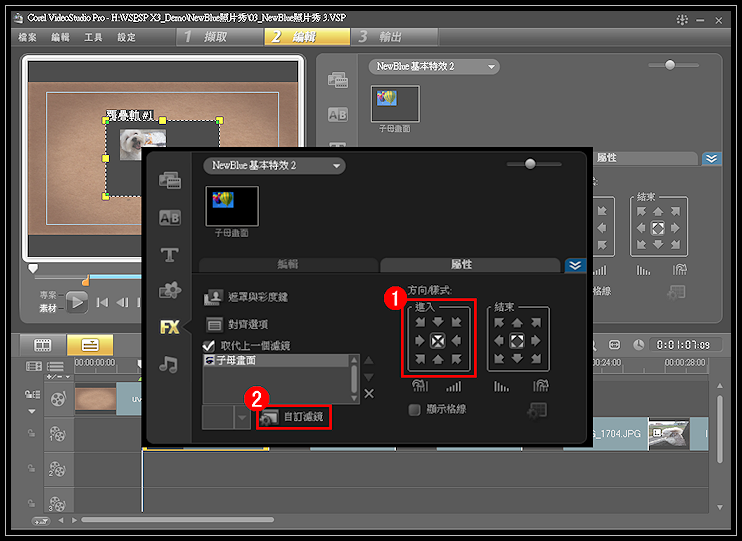Expand track options arrow below ripple icon
Image resolution: width=742 pixels, height=541 pixels.
32,412
